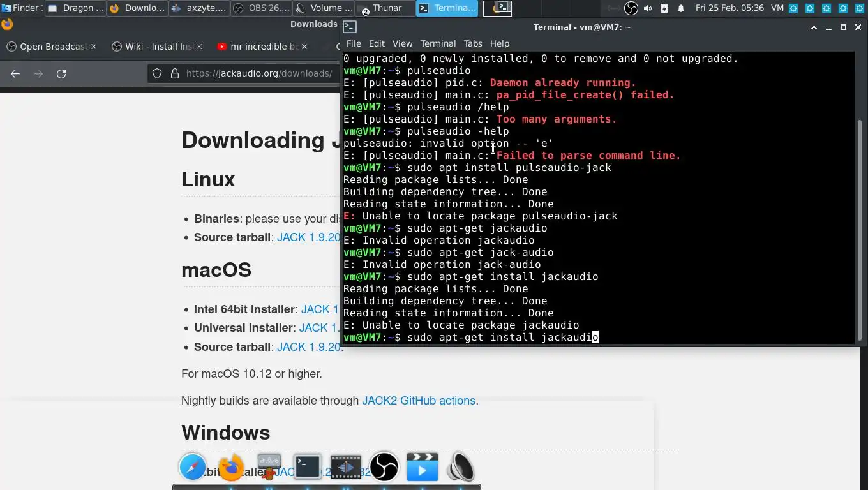Open OBS Studio from the dock
Viewport: 868px width, 490px height.
384,467
